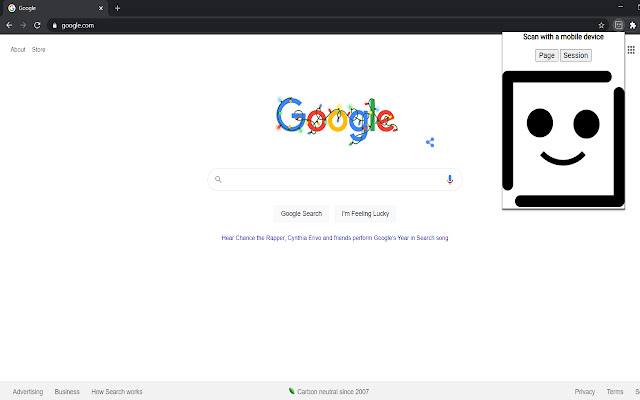The width and height of the screenshot is (640, 400).
Task: Select the Google browser tab
Action: (55, 8)
